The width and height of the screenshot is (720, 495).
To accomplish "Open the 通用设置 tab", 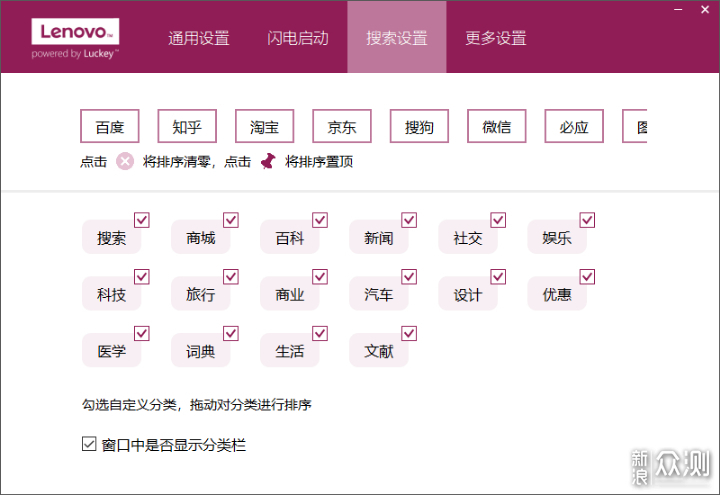I will pyautogui.click(x=199, y=38).
